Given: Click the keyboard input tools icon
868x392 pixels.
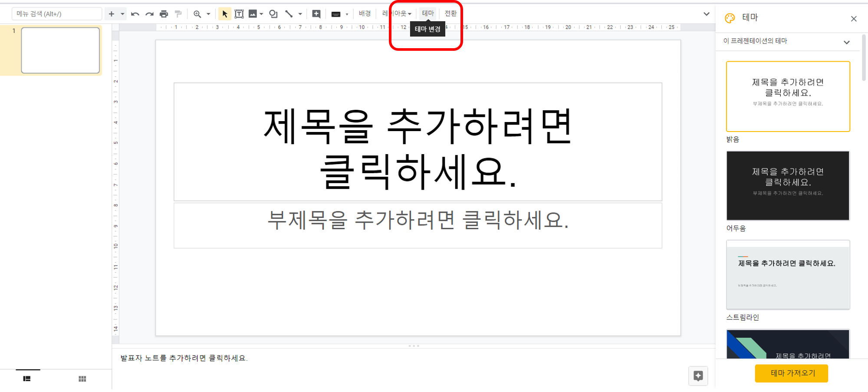Looking at the screenshot, I should tap(336, 14).
